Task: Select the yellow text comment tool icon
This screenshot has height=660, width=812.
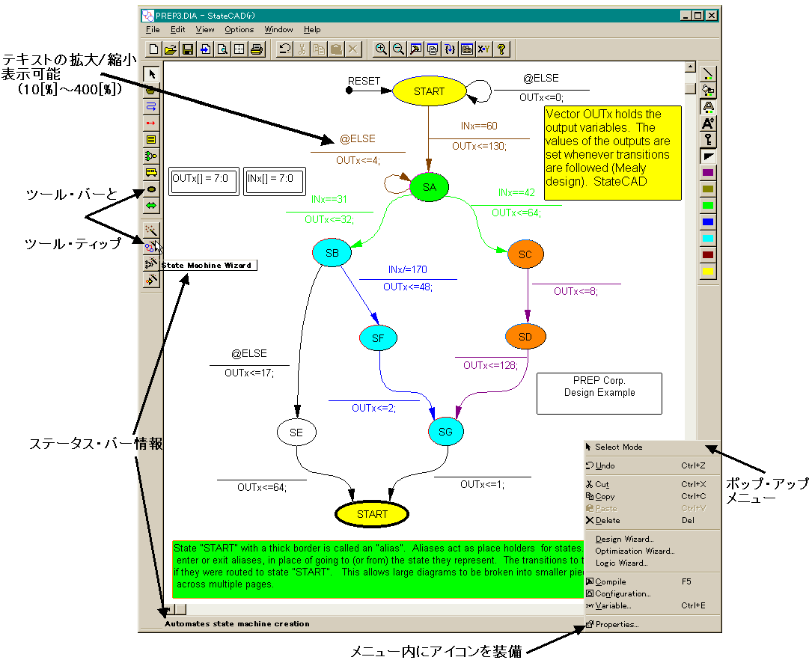Action: point(152,139)
